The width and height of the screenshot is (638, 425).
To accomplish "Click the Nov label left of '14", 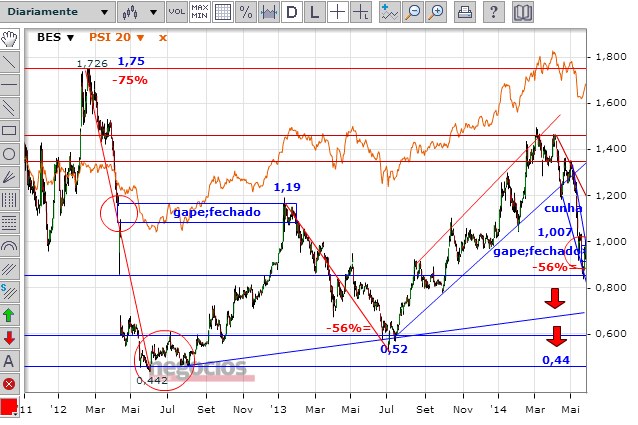I will (x=463, y=409).
